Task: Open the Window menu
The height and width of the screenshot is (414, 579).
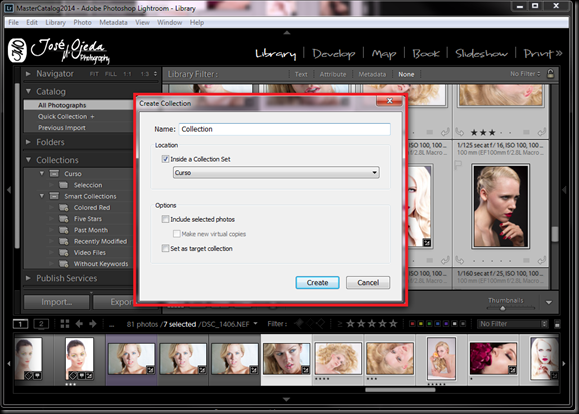Action: 169,23
